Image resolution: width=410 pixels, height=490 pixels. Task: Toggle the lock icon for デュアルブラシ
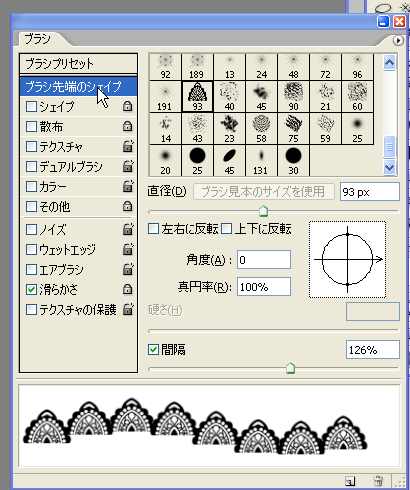tap(128, 166)
